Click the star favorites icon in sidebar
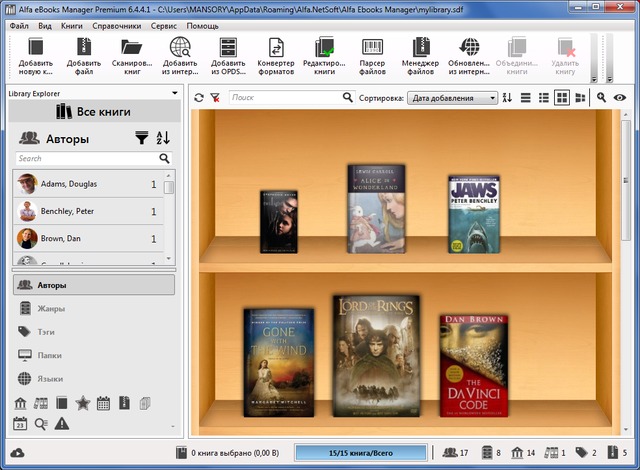This screenshot has width=640, height=470. [82, 403]
